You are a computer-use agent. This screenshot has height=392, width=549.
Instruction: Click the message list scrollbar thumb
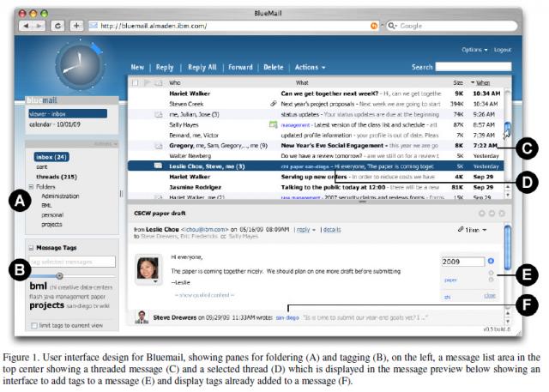point(507,129)
